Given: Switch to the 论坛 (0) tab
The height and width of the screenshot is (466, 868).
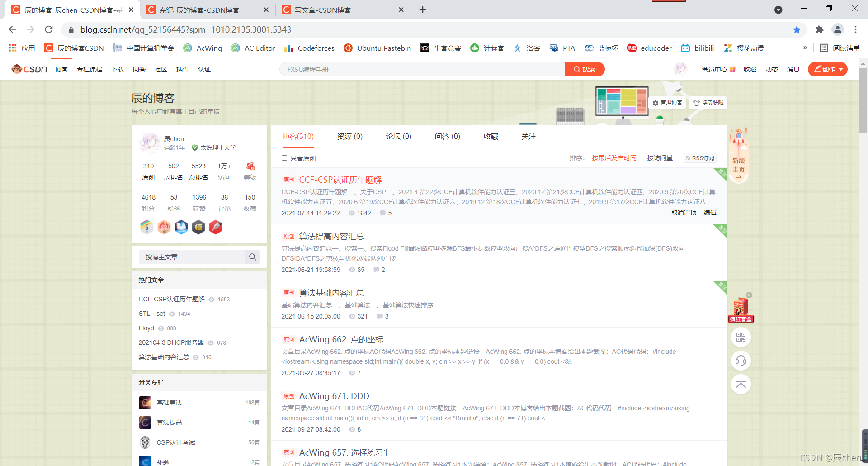Looking at the screenshot, I should point(399,136).
